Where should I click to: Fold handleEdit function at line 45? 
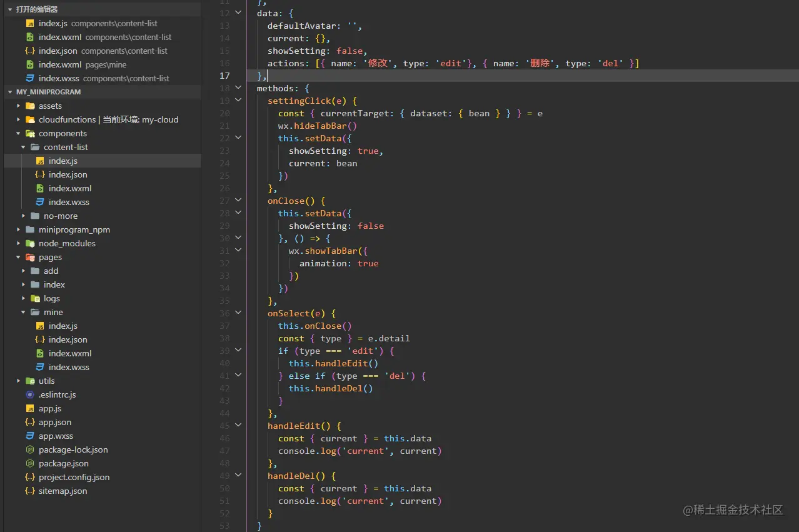pos(238,426)
